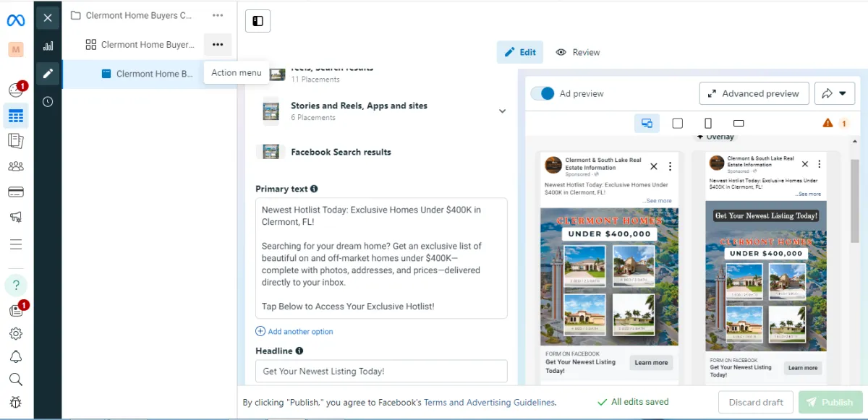Screen dimensions: 868x420
Task: Open the orange warning indicator
Action: (x=835, y=124)
